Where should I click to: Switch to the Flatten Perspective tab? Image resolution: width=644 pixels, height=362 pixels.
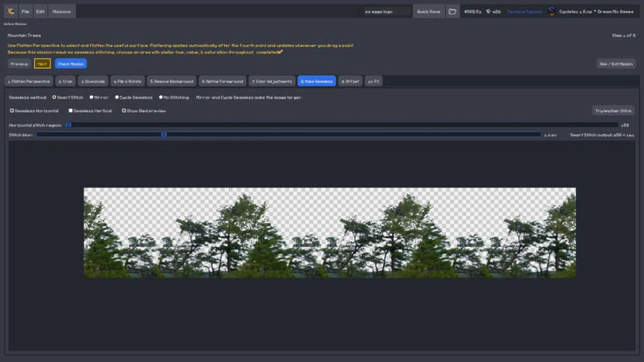coord(29,82)
